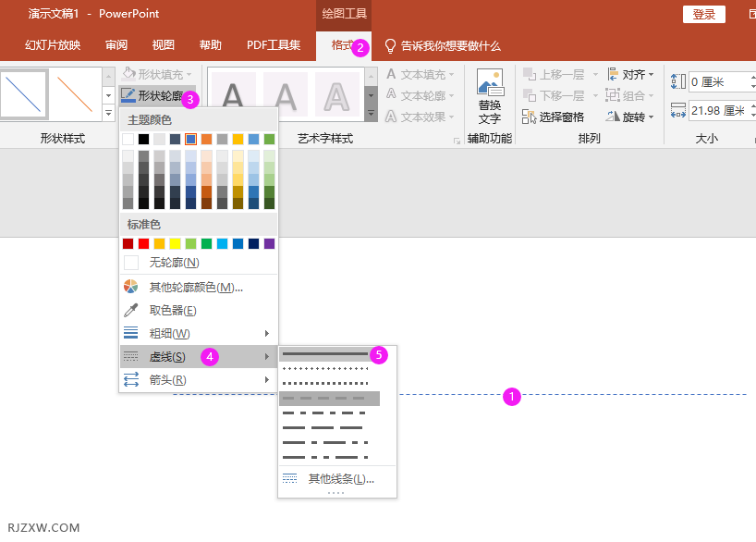The width and height of the screenshot is (756, 542).
Task: Click the Text Effects (文本效果) icon
Action: (x=392, y=117)
